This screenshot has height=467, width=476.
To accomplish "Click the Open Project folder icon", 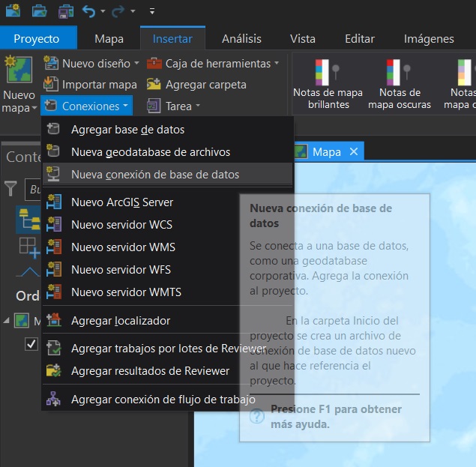I will [x=39, y=11].
